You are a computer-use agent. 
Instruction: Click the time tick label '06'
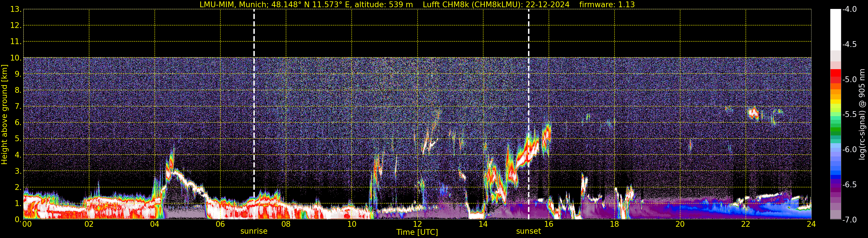[220, 224]
